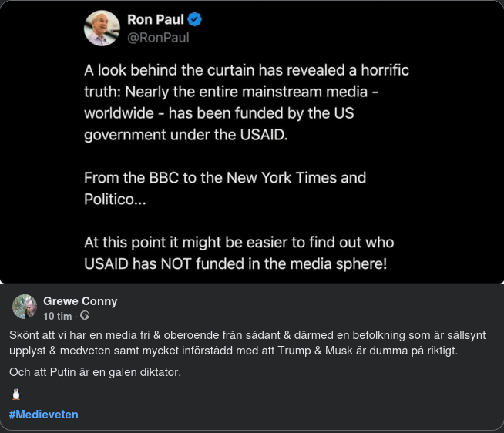Open Grewe Conny's profile name link
The height and width of the screenshot is (433, 504).
(x=80, y=300)
